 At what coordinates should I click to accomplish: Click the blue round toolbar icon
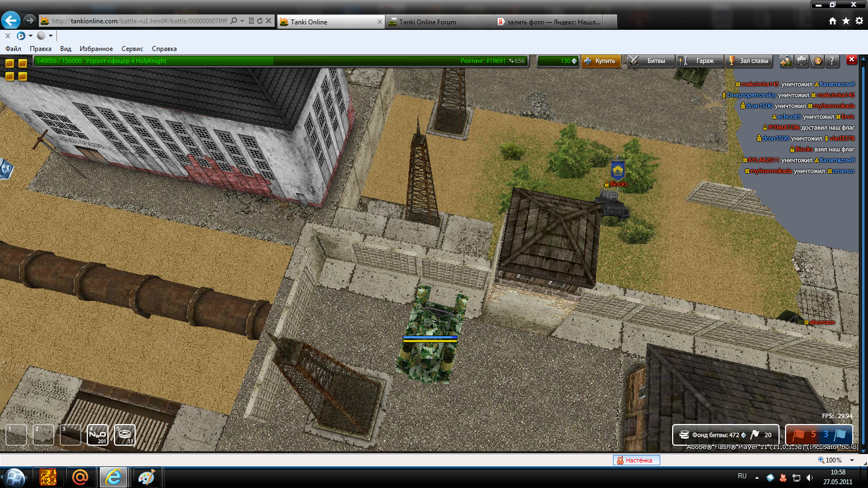[21, 36]
